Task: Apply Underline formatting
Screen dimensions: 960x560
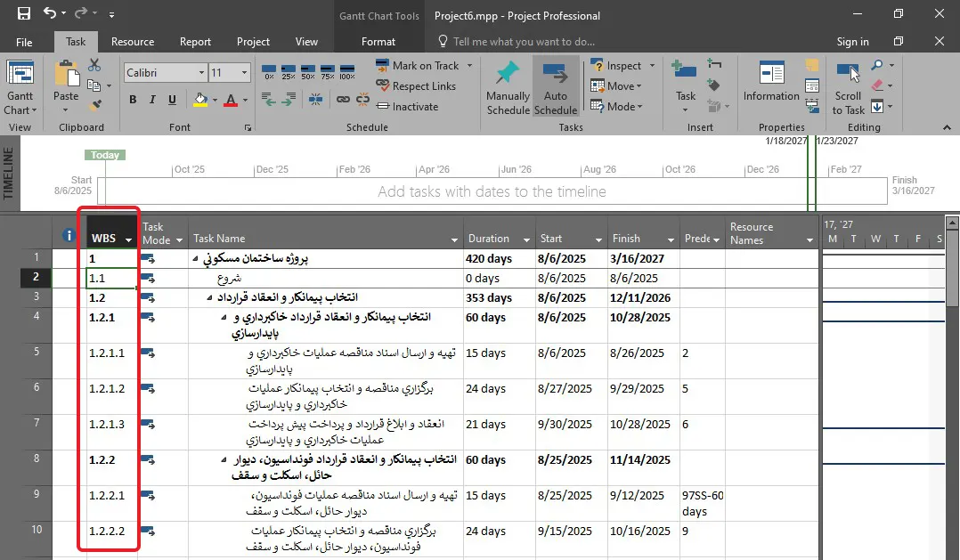Action: (172, 100)
